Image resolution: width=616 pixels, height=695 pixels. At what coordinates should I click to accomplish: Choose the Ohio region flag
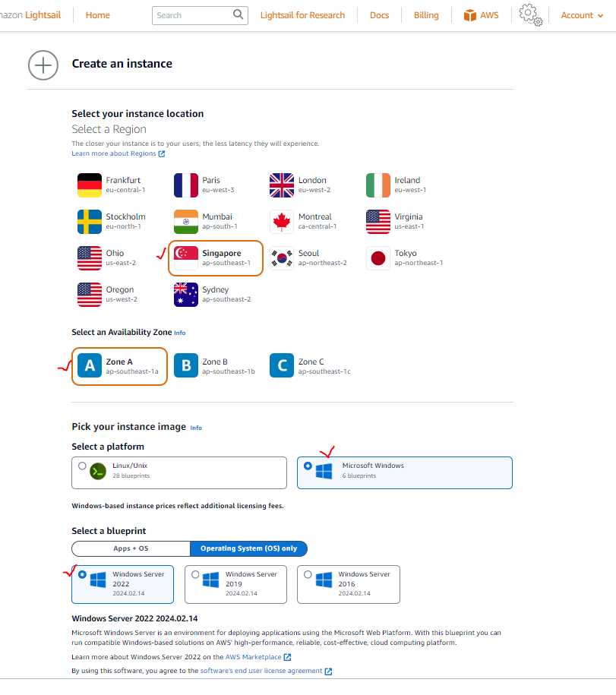pos(89,258)
